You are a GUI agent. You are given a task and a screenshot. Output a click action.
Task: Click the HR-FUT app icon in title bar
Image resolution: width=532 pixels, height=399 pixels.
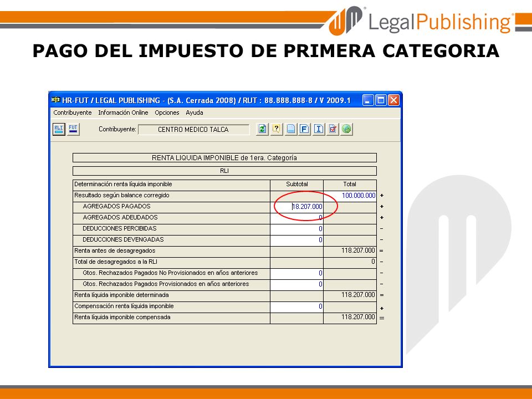click(x=55, y=100)
